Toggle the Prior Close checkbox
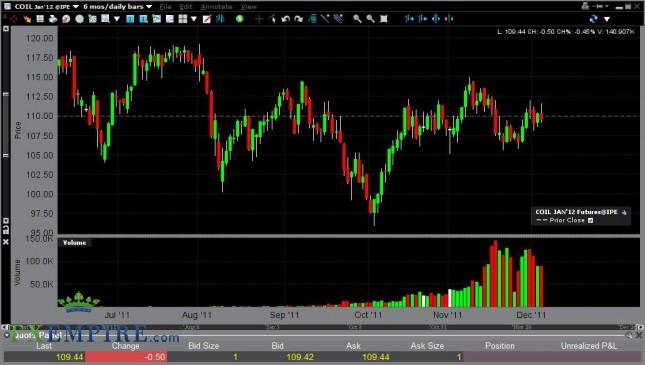Viewport: 645px width, 365px height. pos(591,221)
